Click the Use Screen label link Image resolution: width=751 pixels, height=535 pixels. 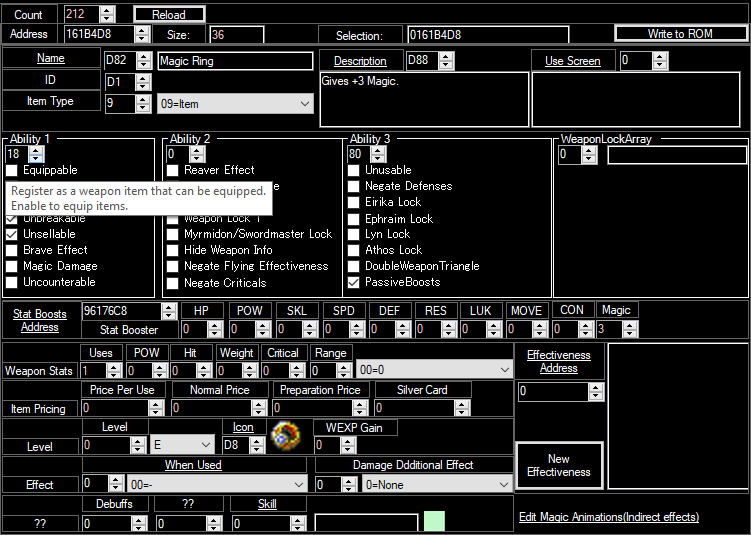pos(572,61)
